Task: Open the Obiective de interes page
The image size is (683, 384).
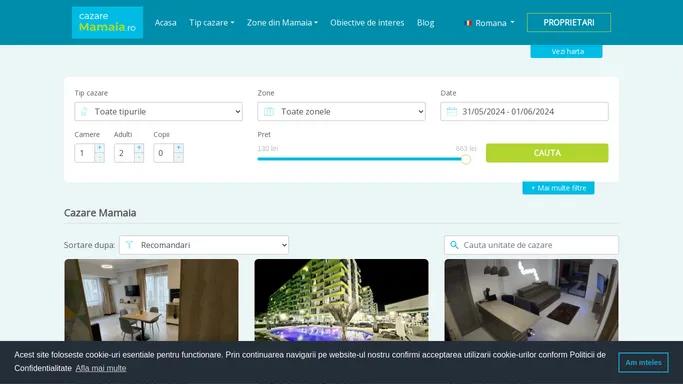Action: [367, 23]
